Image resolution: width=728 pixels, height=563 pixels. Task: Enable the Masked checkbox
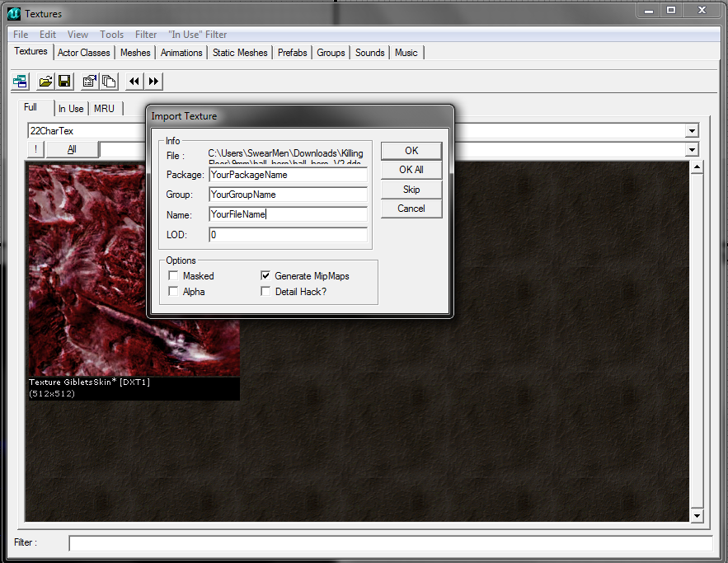(173, 275)
